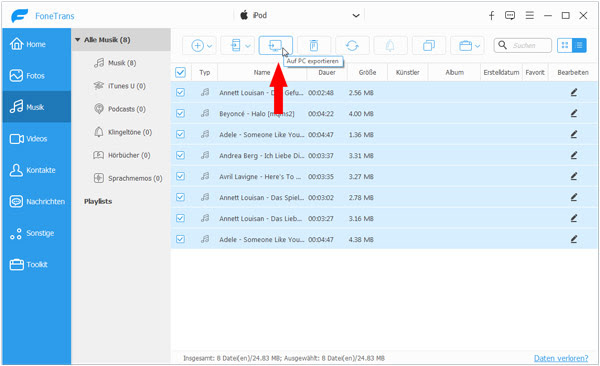600x366 pixels.
Task: Click the export to PC icon
Action: point(276,46)
